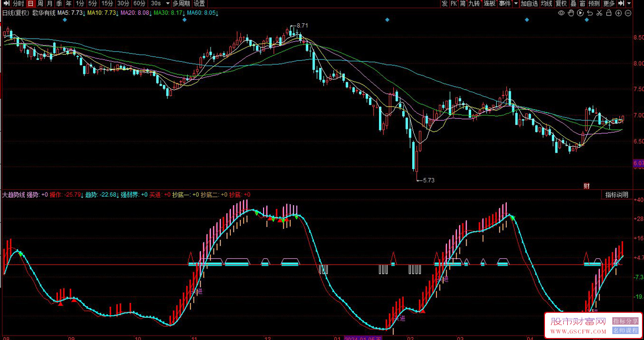Click 指标说明 indicator description button
644x340 pixels.
[617, 195]
